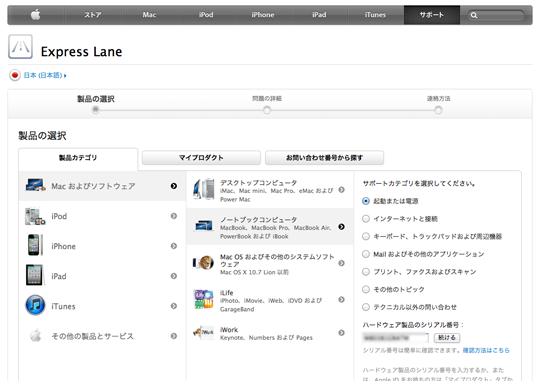Viewport: 540px width, 381px height.
Task: Click the Apple logo in navigation bar
Action: pos(35,15)
